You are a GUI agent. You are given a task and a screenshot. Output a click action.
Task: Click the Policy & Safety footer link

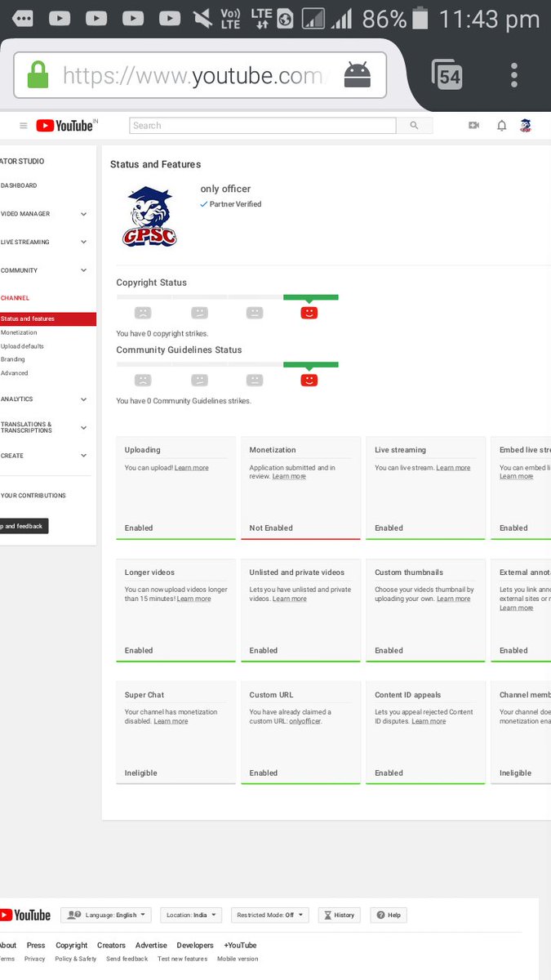pos(76,959)
